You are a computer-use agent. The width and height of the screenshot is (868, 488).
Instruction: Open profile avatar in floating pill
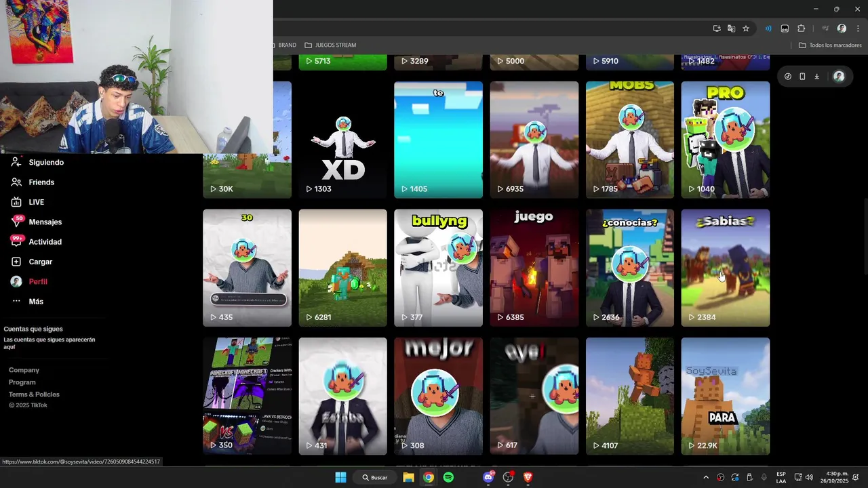839,77
